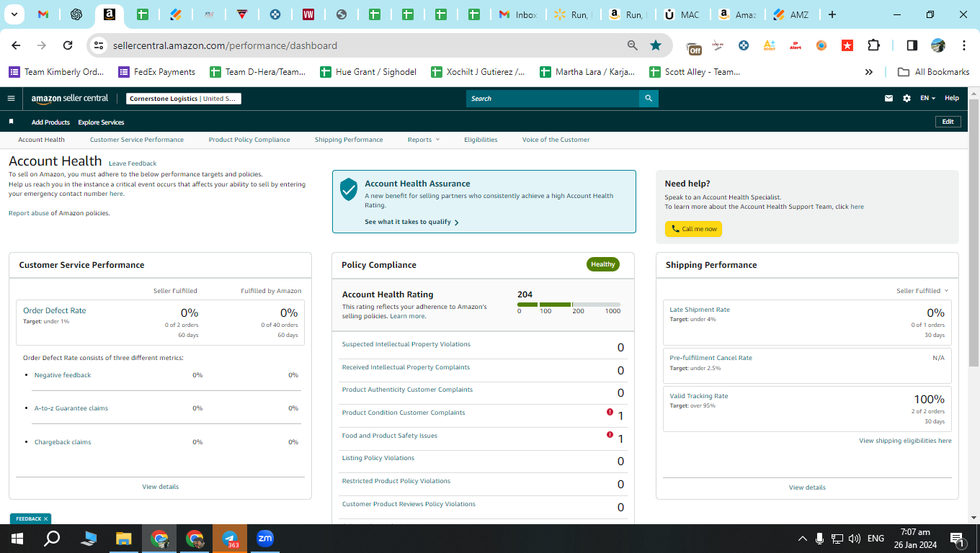The width and height of the screenshot is (980, 553).
Task: Open the IP Alert extension
Action: pos(796,45)
